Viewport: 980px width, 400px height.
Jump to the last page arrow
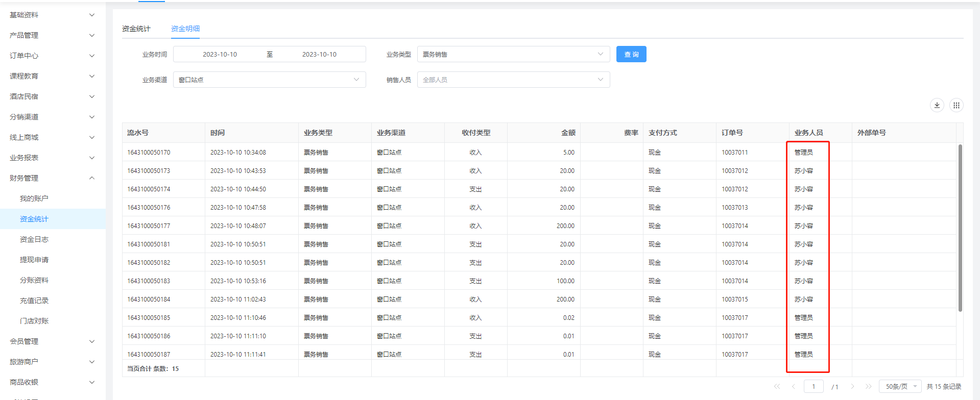click(868, 386)
